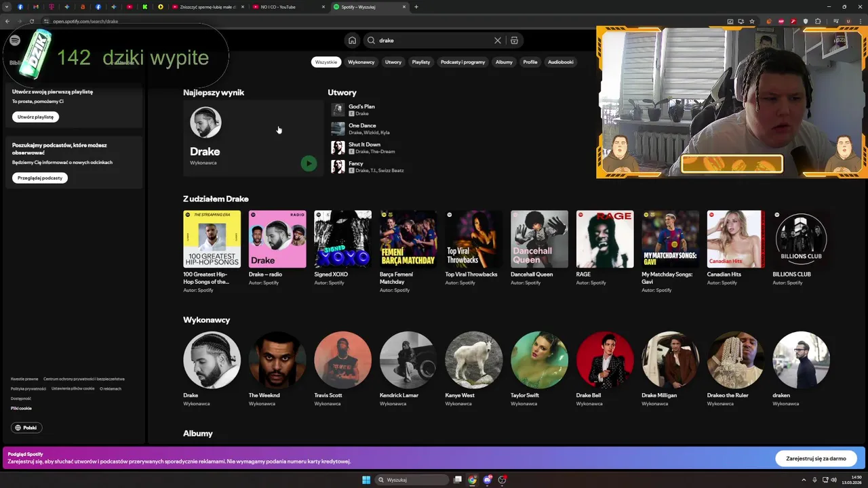Open the Polski language selector

[26, 428]
